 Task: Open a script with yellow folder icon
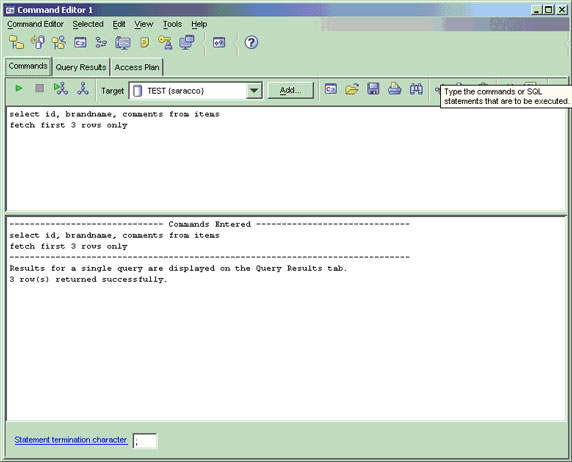point(352,89)
